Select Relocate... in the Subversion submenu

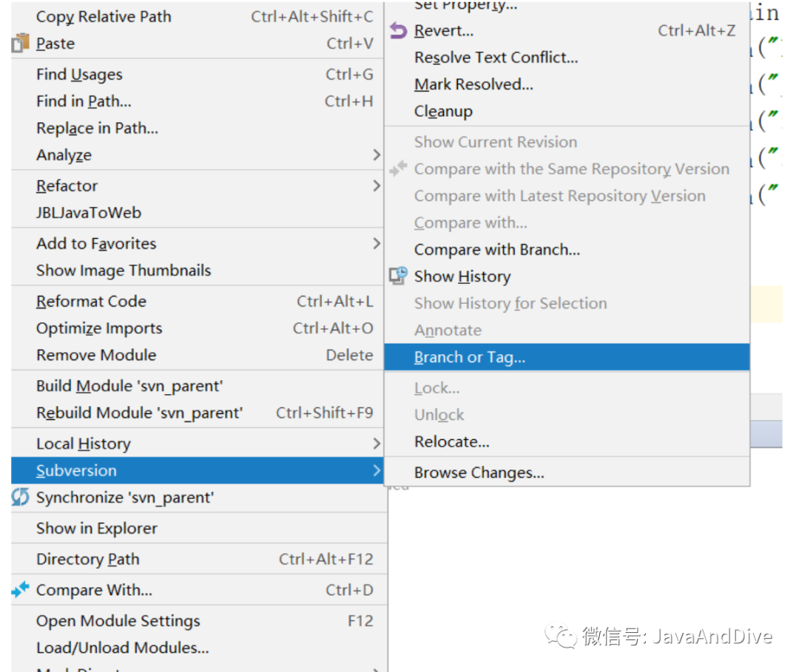click(x=452, y=442)
